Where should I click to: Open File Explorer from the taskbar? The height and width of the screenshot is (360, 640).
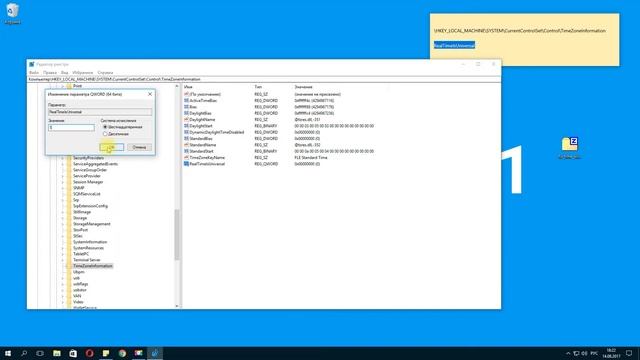57,353
